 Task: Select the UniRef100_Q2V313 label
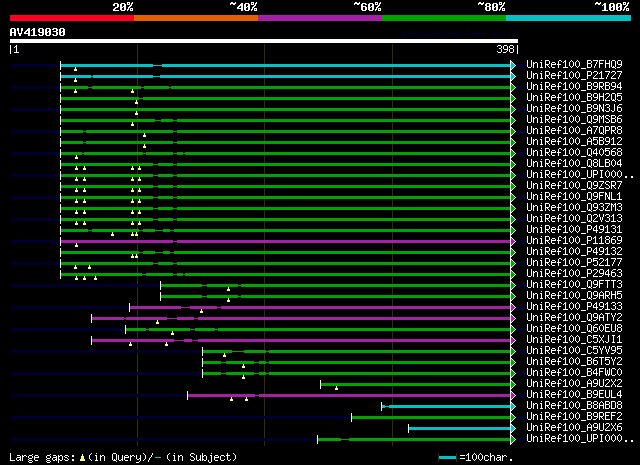574,219
